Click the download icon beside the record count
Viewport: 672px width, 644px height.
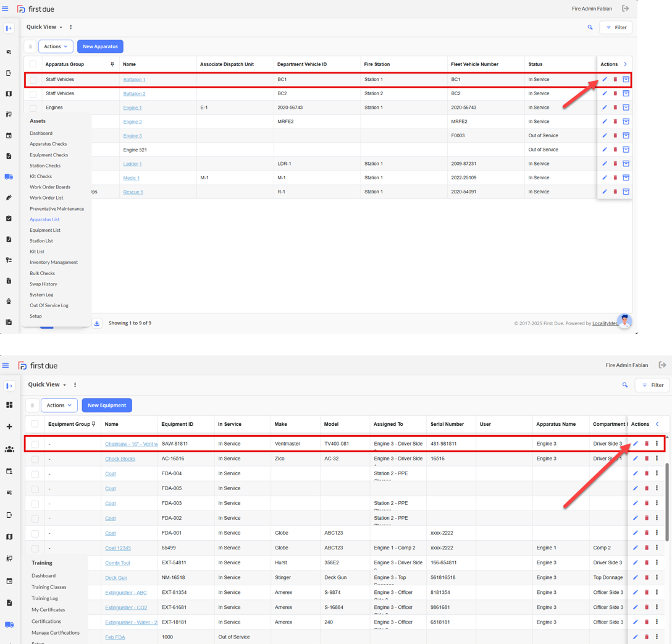(97, 323)
